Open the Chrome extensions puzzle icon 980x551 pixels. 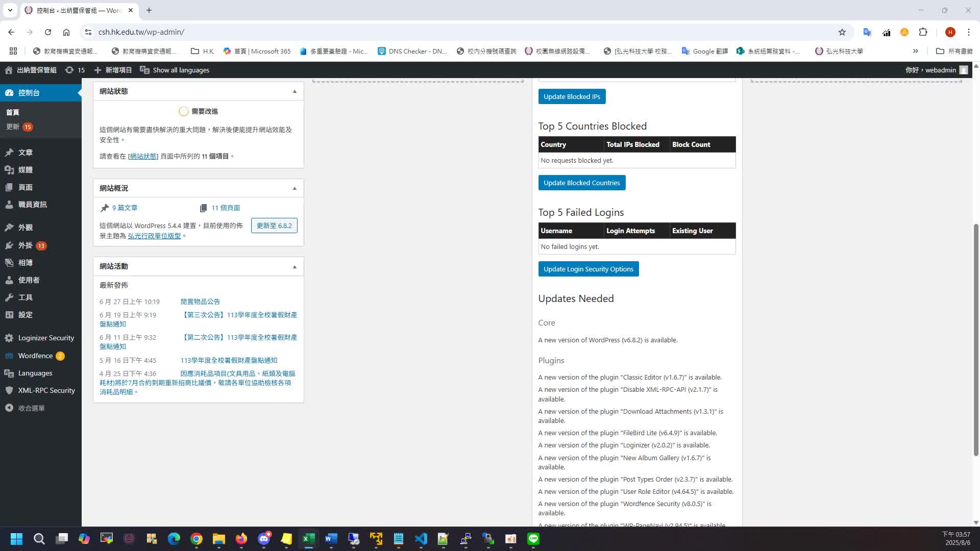[923, 32]
